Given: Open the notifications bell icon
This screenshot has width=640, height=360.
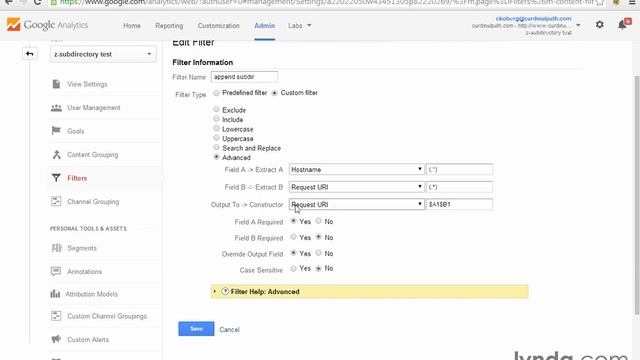Looking at the screenshot, I should tap(622, 24).
